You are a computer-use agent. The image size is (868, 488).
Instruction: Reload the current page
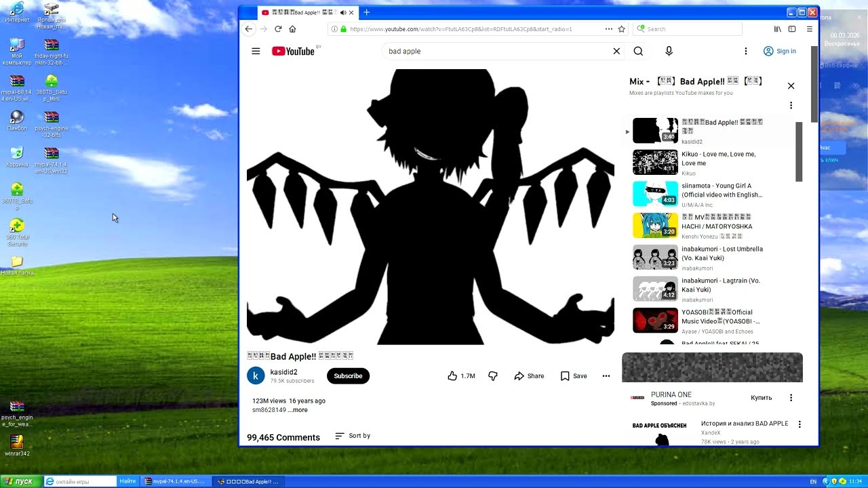(x=278, y=29)
